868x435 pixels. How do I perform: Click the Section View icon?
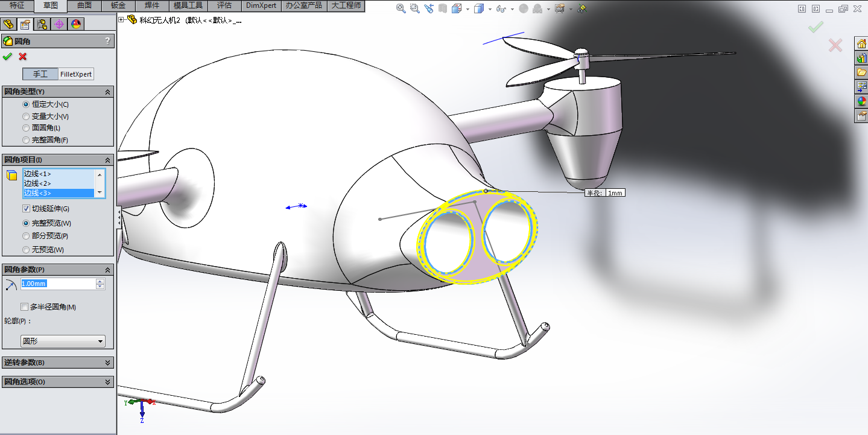click(443, 8)
